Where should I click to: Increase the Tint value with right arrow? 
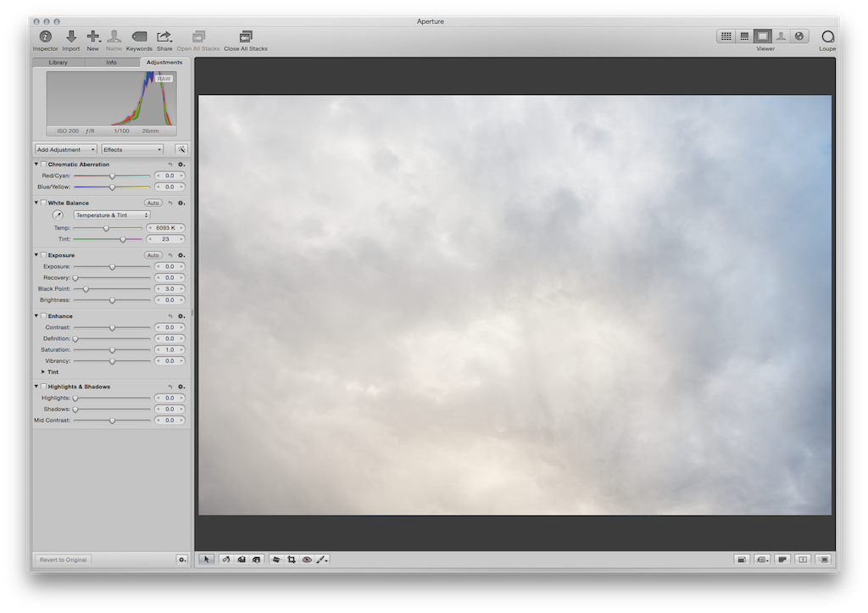point(181,239)
